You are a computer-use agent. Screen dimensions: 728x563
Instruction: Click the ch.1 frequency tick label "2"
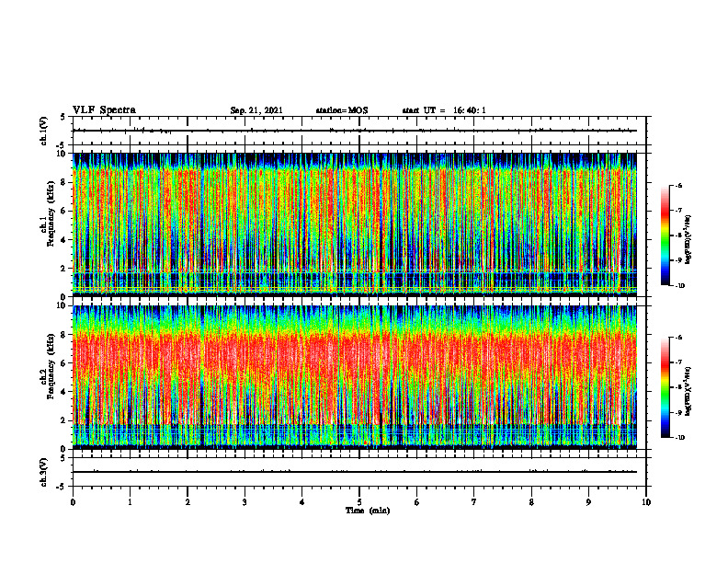[x=64, y=269]
